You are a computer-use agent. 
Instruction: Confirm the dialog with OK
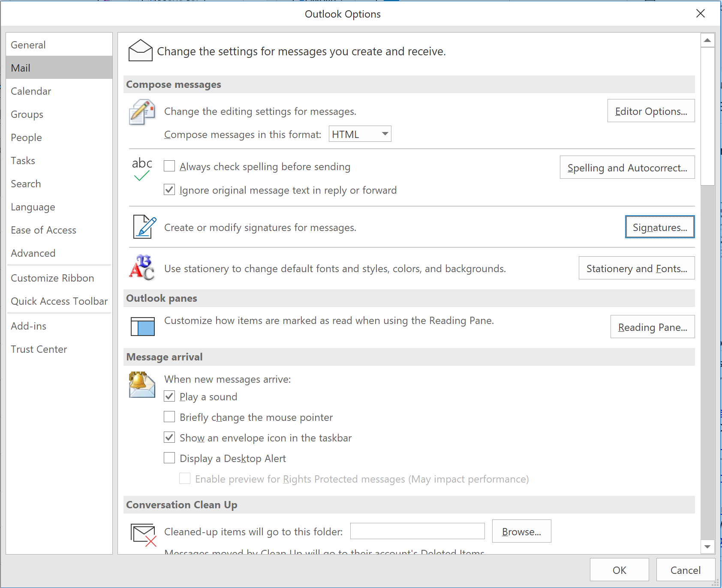click(619, 570)
